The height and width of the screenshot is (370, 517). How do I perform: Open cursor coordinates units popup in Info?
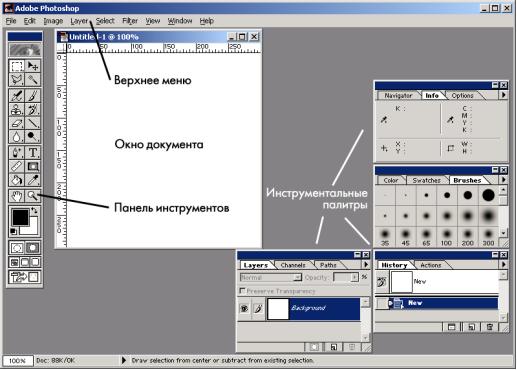[x=384, y=148]
